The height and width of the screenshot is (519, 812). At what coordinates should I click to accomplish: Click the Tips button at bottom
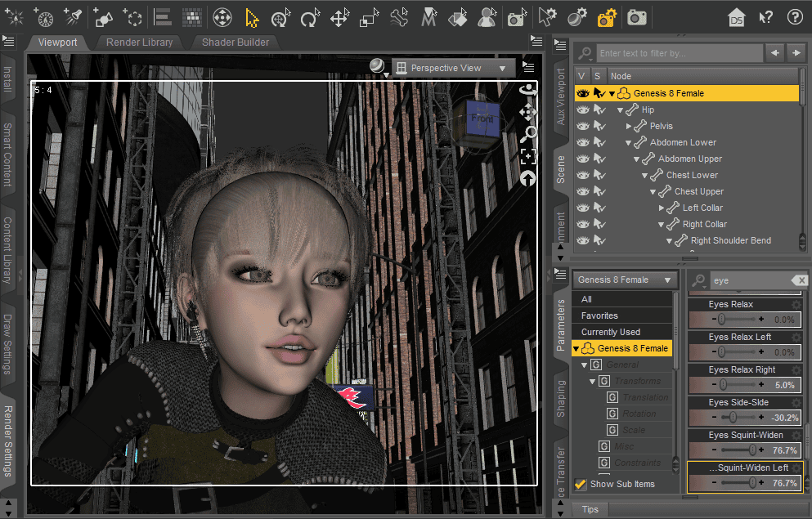coord(590,509)
